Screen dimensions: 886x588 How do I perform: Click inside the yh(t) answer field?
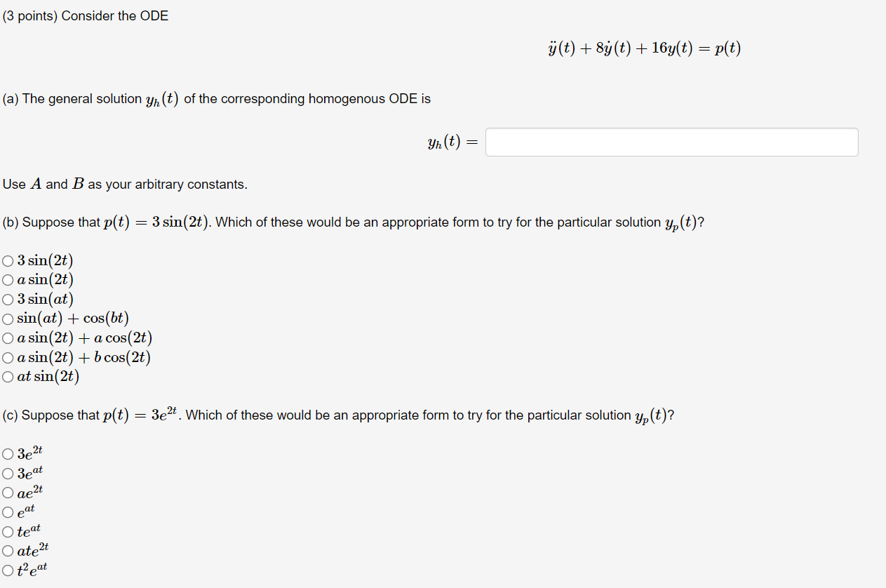(671, 142)
